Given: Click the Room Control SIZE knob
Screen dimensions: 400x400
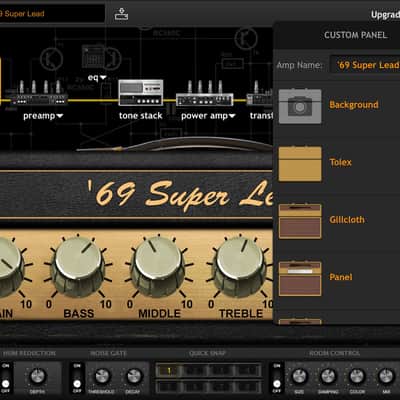Looking at the screenshot, I should (x=299, y=376).
